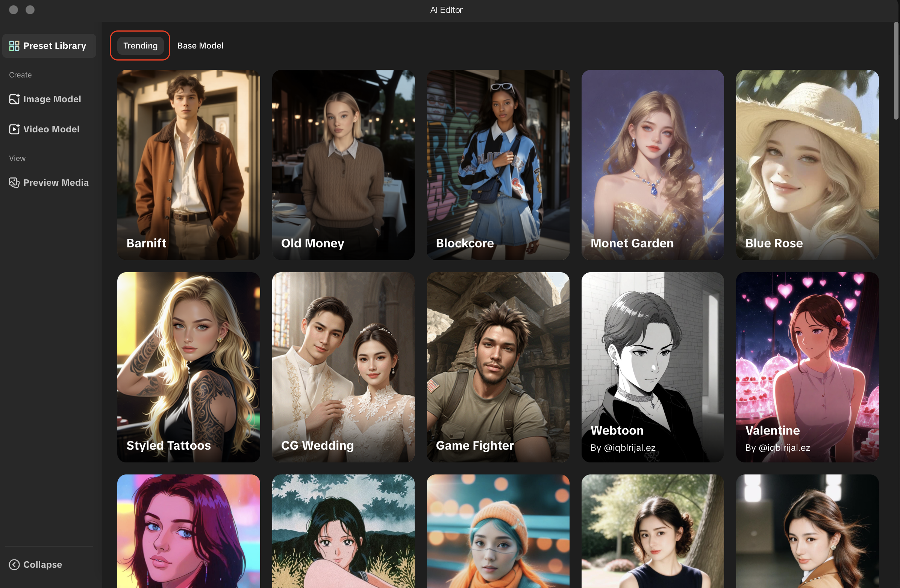The image size is (900, 588).
Task: Click the Video Model sidebar icon
Action: pyautogui.click(x=14, y=129)
